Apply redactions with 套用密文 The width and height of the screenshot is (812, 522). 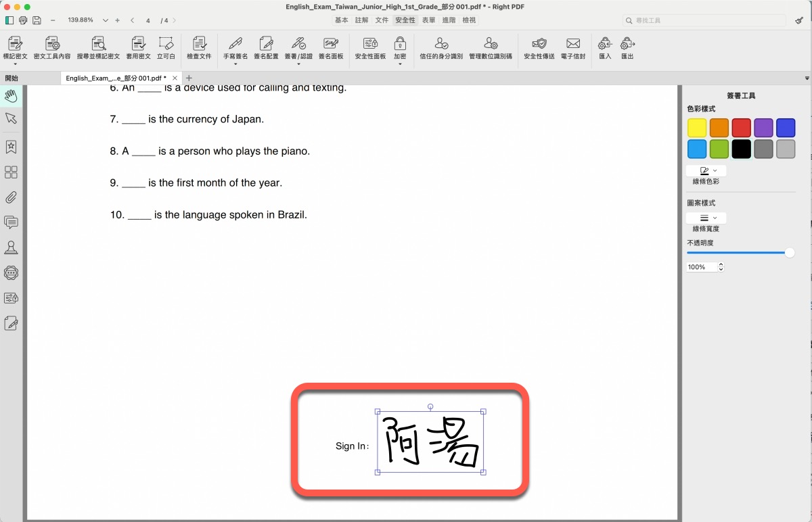pos(138,47)
